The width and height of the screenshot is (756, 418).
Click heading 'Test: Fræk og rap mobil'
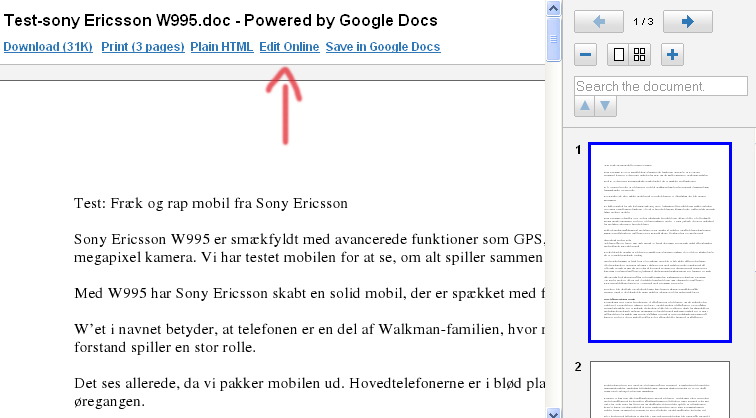point(211,203)
